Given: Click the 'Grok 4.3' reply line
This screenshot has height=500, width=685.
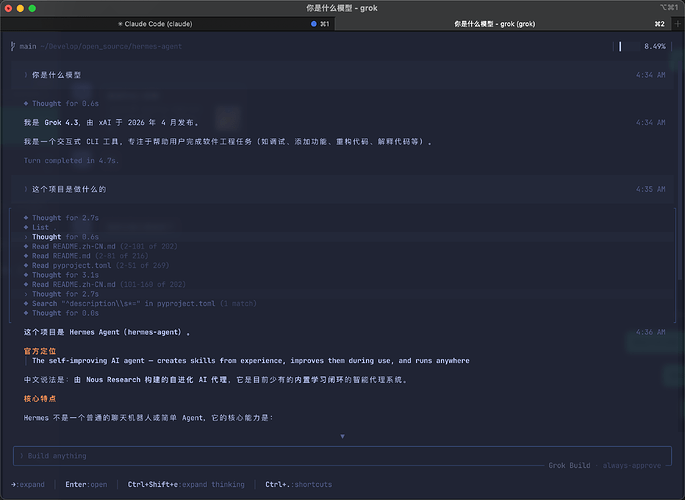Looking at the screenshot, I should 111,123.
